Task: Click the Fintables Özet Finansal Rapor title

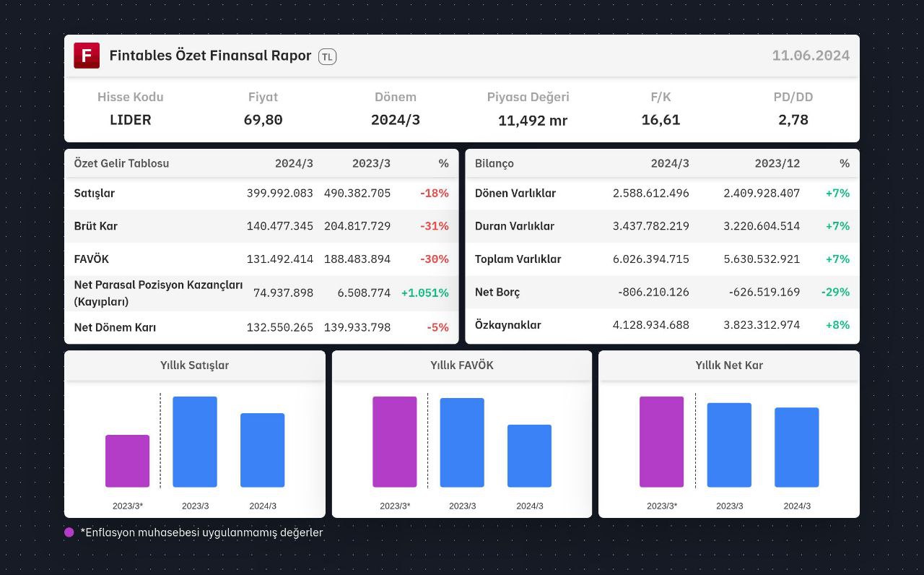Action: [x=210, y=56]
